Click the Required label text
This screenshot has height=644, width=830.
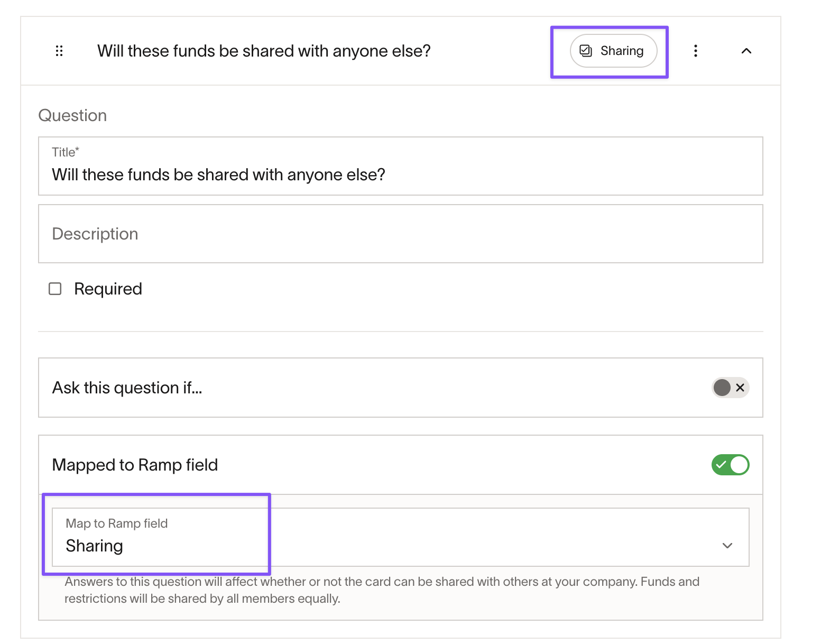[x=108, y=289]
